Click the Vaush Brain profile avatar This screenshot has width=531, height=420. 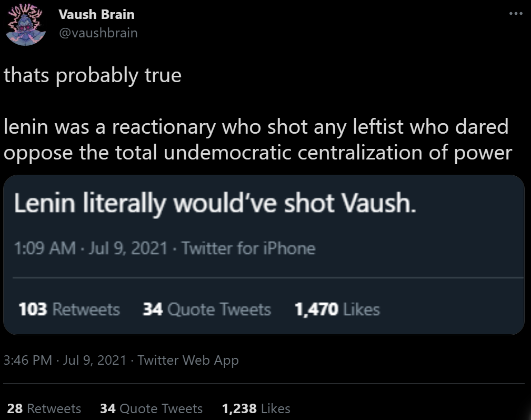pos(26,26)
